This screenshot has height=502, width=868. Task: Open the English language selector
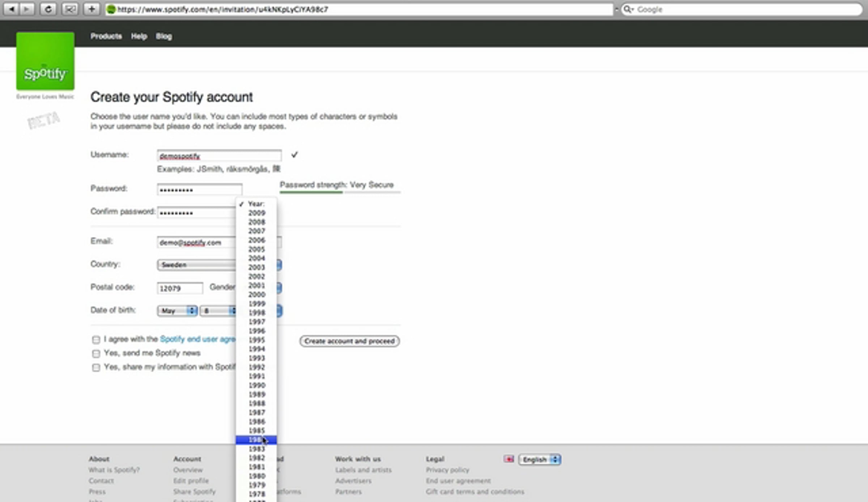click(x=540, y=459)
